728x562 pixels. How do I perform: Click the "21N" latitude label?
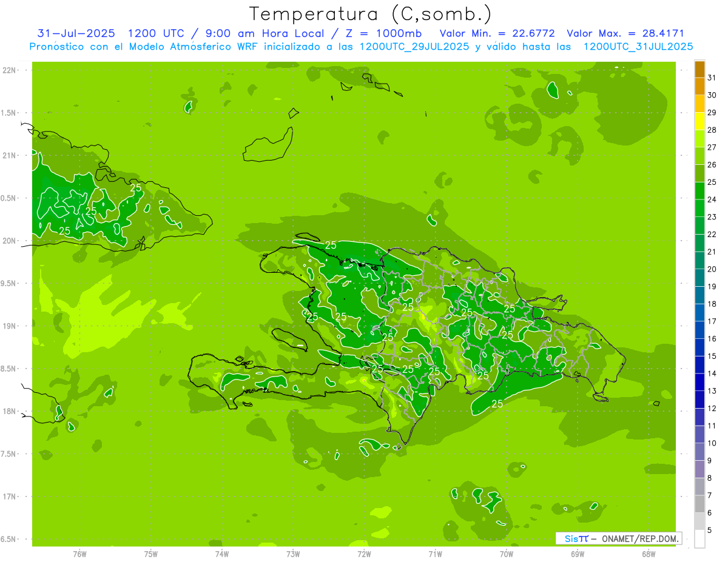(9, 156)
